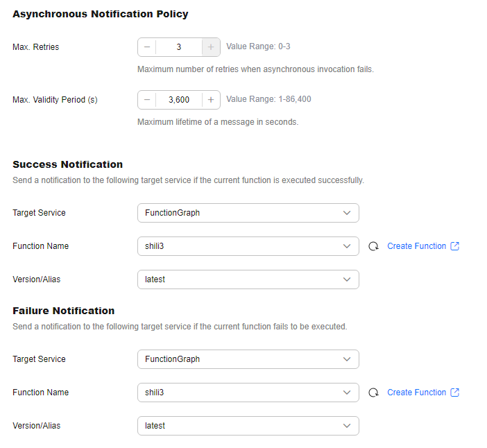
Task: Open Success Notification Function Name dropdown
Action: (x=248, y=246)
